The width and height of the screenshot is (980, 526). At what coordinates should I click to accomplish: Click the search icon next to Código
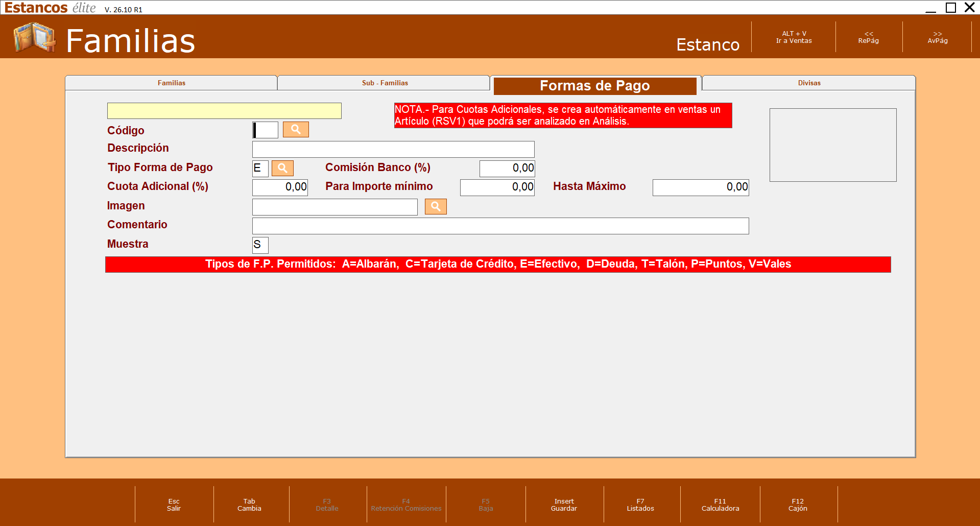(296, 130)
